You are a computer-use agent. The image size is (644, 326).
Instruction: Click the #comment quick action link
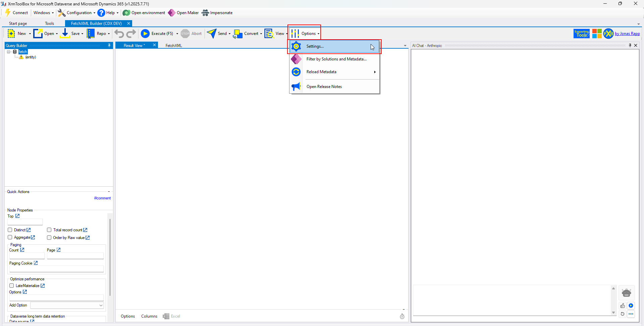(x=102, y=198)
